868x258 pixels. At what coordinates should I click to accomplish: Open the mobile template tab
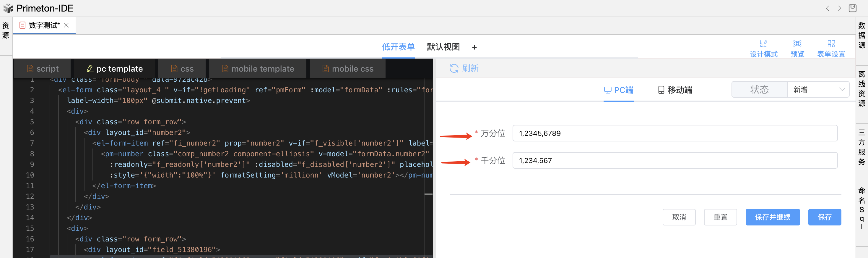[258, 69]
